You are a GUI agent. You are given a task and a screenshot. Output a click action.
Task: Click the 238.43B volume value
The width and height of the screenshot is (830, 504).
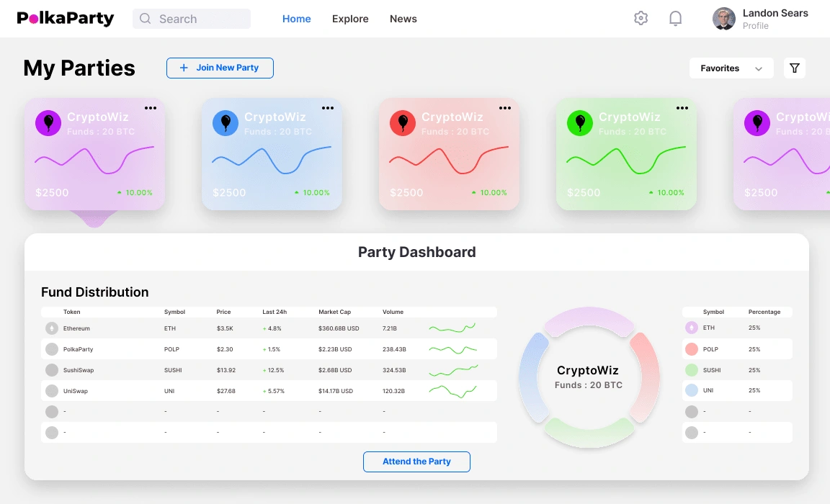click(394, 350)
